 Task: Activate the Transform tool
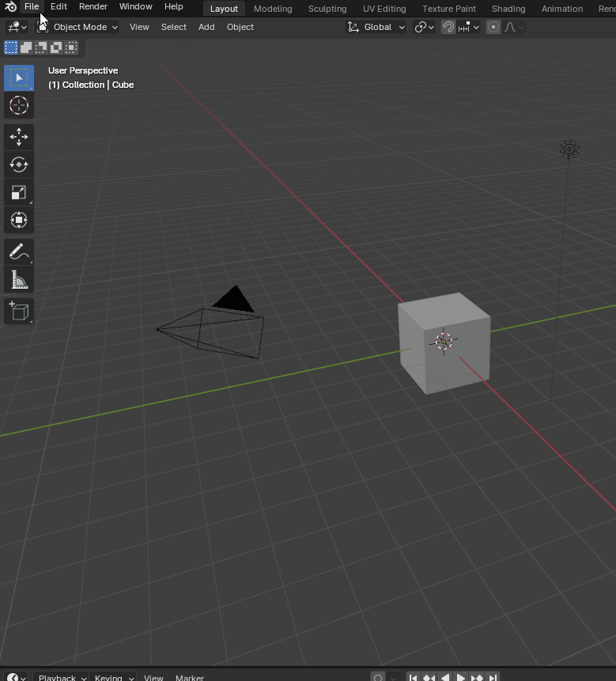click(19, 220)
